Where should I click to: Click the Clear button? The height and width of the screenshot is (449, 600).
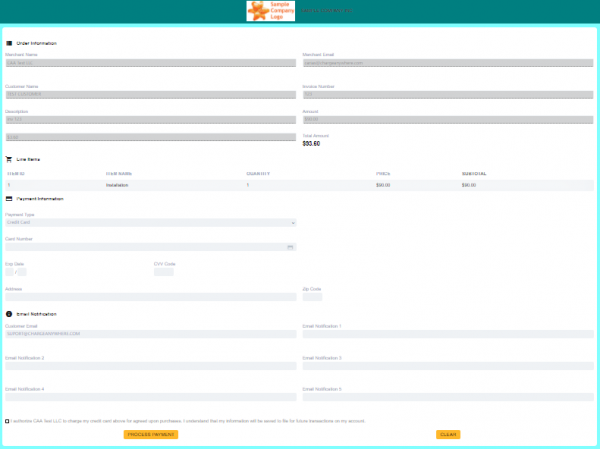(x=448, y=434)
